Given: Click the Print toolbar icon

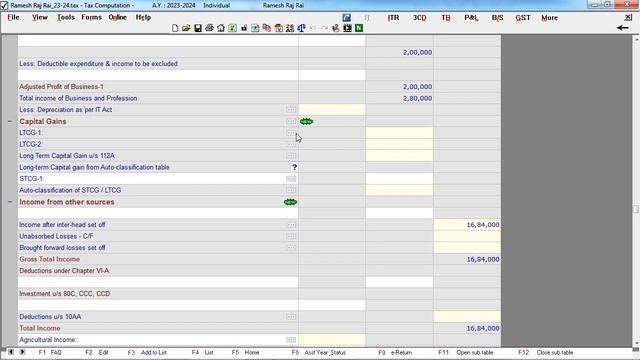Looking at the screenshot, I should point(209,28).
